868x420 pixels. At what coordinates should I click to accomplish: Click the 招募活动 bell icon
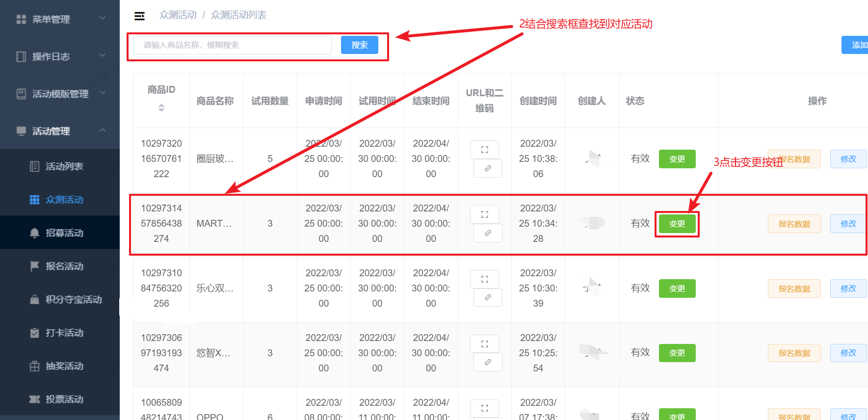(34, 233)
